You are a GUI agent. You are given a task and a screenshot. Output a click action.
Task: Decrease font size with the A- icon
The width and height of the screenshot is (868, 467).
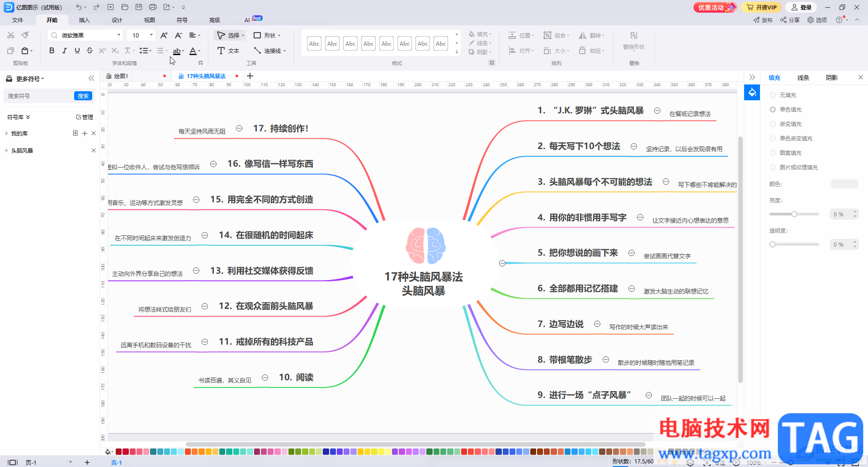point(179,35)
